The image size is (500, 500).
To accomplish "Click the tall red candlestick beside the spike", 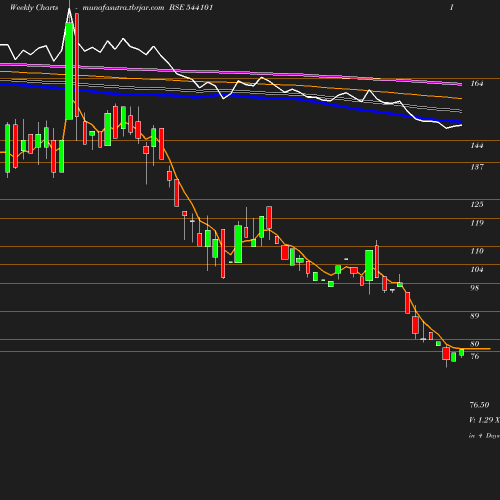I will (77, 65).
